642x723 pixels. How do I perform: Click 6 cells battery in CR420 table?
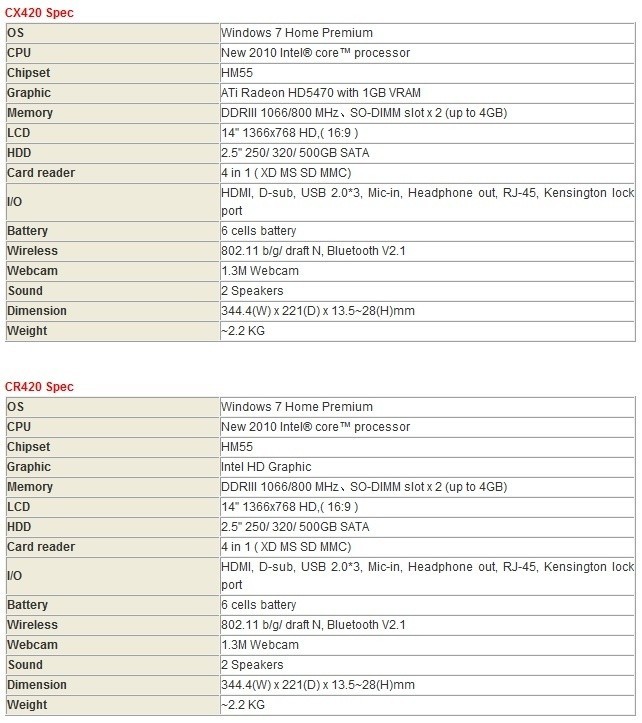259,605
